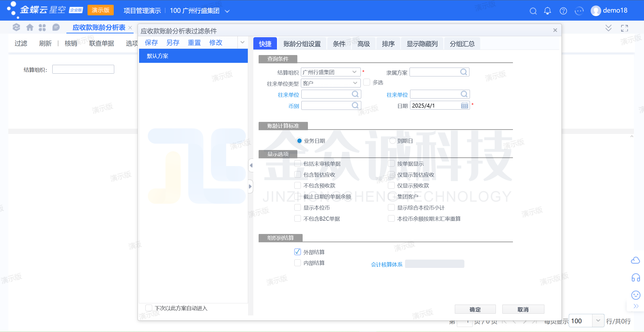Click the 确定 button

point(475,309)
